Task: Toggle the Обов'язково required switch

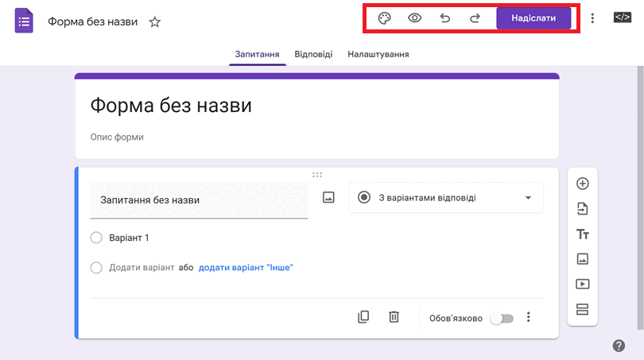Action: pyautogui.click(x=502, y=319)
